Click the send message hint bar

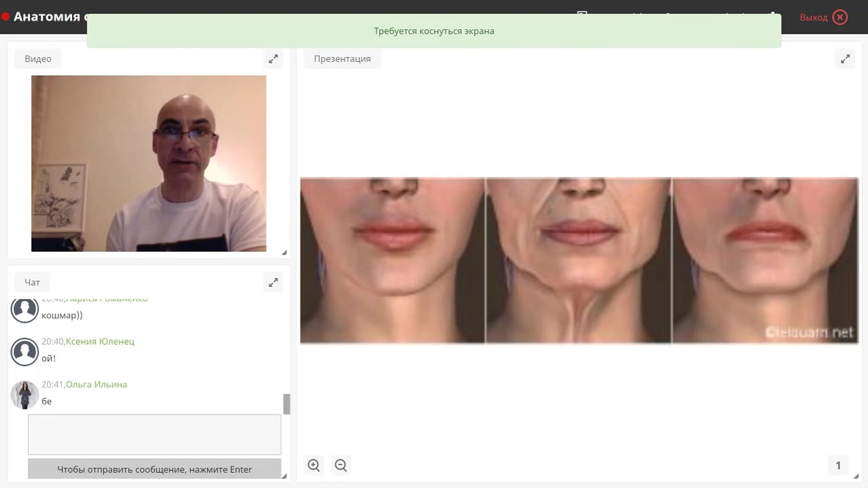tap(155, 469)
